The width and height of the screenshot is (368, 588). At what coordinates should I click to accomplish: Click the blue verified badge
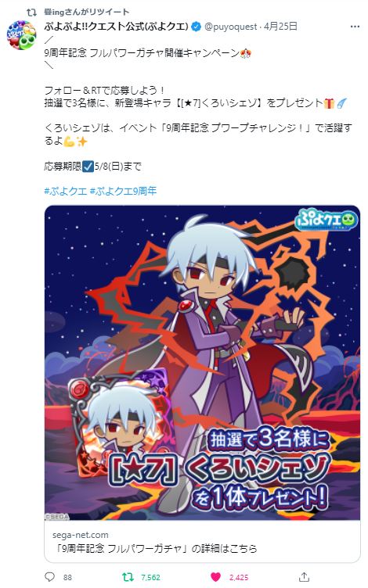(x=196, y=27)
